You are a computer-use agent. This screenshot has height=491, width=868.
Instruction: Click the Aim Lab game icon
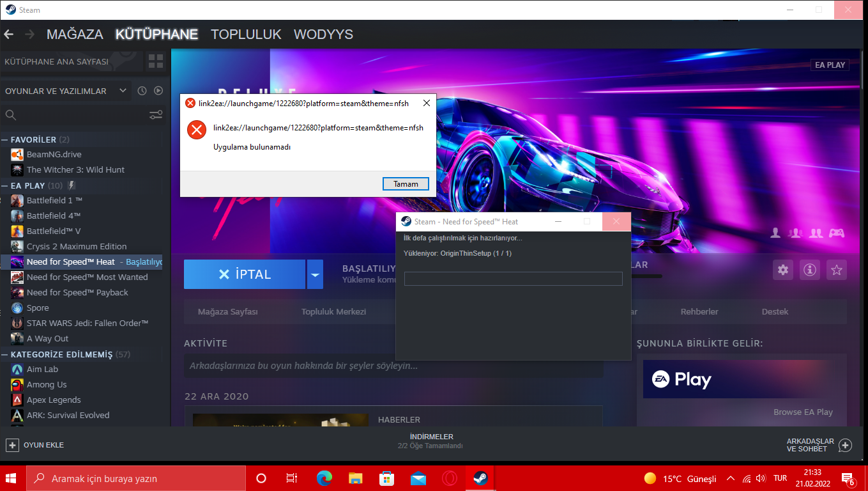[x=17, y=369]
